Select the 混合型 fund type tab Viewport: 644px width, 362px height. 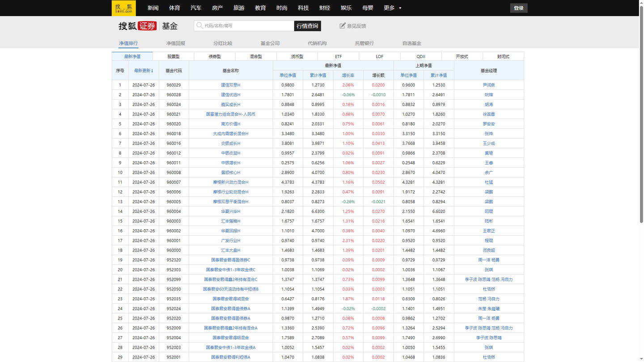tap(256, 56)
